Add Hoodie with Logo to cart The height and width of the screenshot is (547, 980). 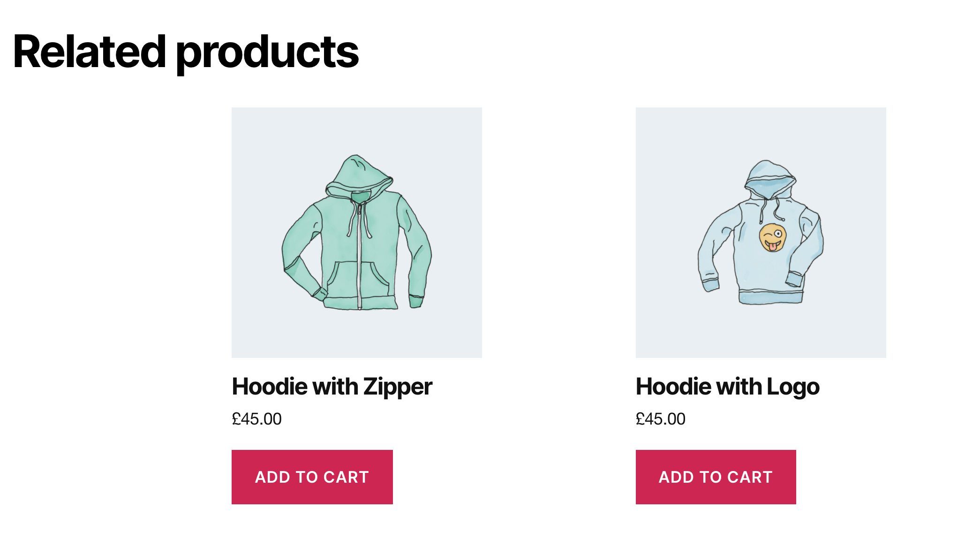[x=716, y=477]
